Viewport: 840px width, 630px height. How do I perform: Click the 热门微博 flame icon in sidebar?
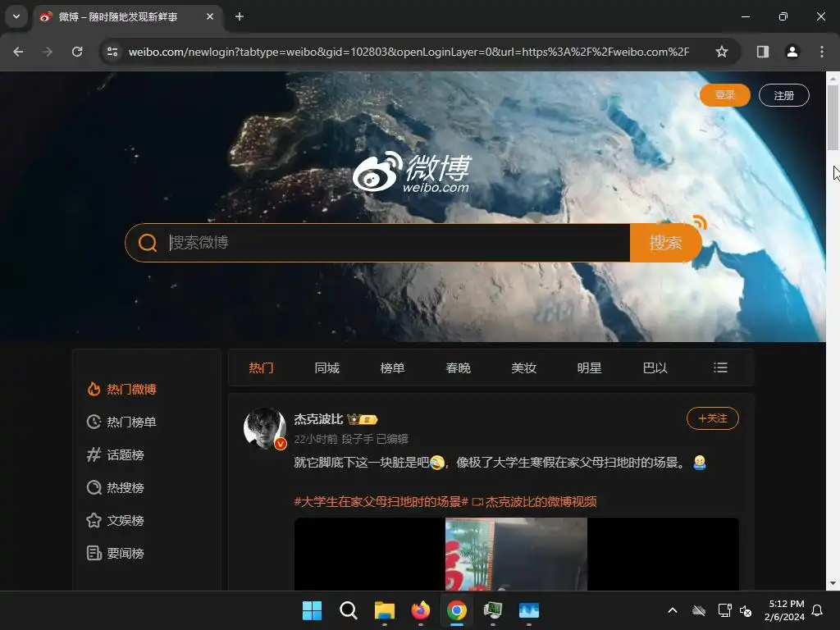click(x=94, y=390)
